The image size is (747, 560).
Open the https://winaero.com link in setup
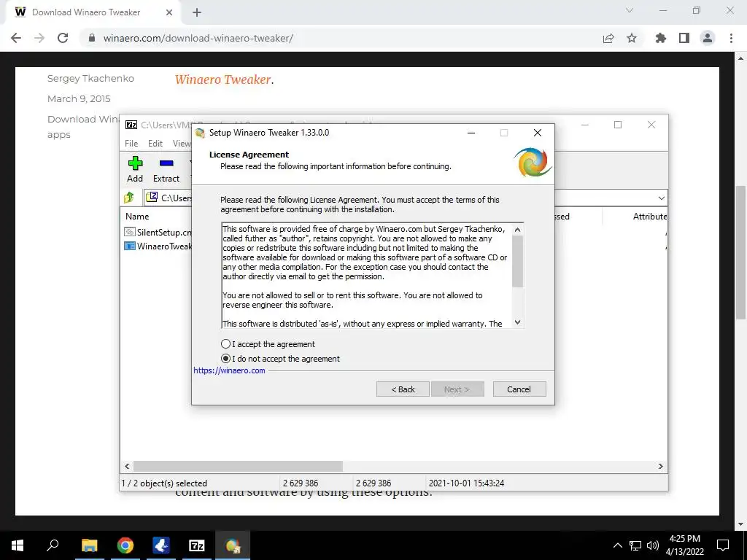point(229,370)
